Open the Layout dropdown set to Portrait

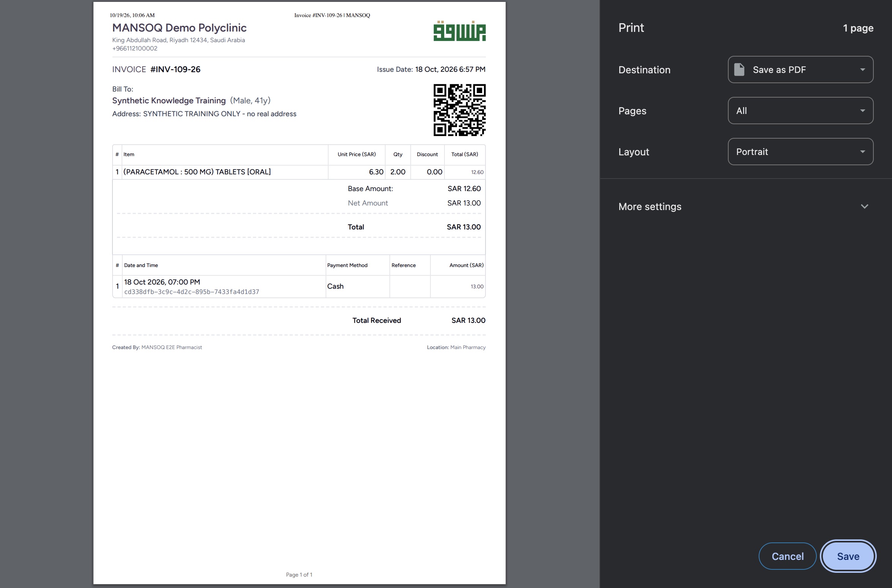click(800, 152)
